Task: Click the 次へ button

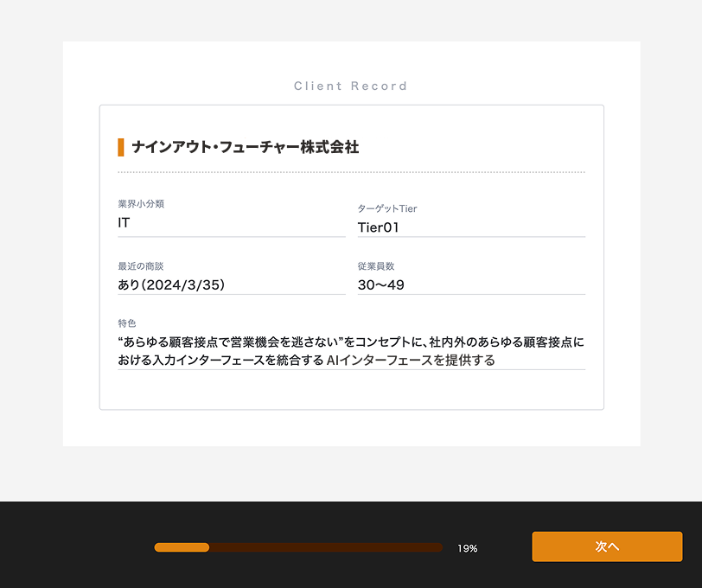Action: [x=607, y=546]
